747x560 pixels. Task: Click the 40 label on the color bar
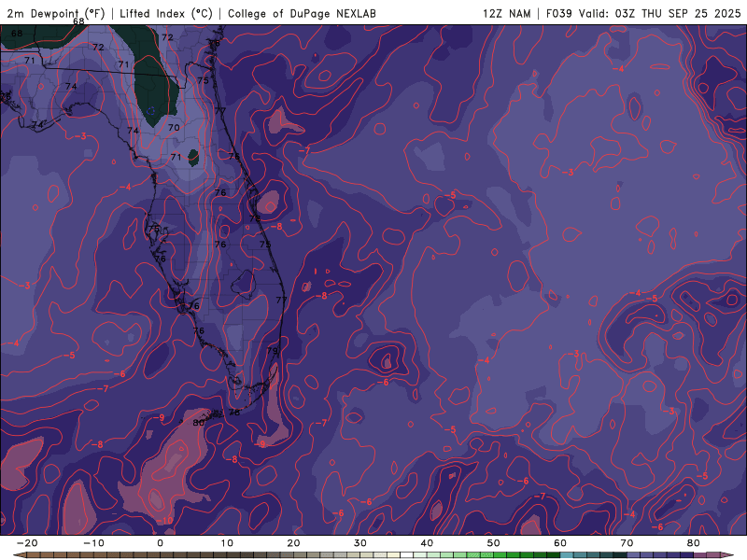point(427,543)
